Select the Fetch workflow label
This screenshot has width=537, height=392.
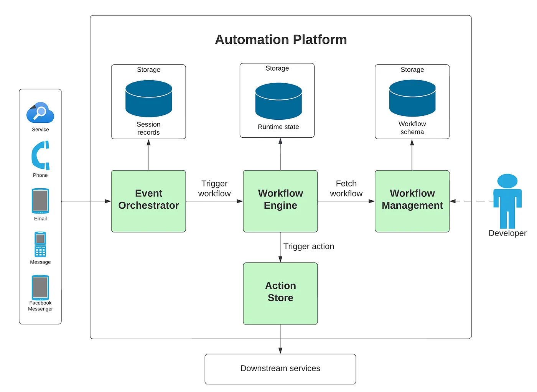pos(346,188)
